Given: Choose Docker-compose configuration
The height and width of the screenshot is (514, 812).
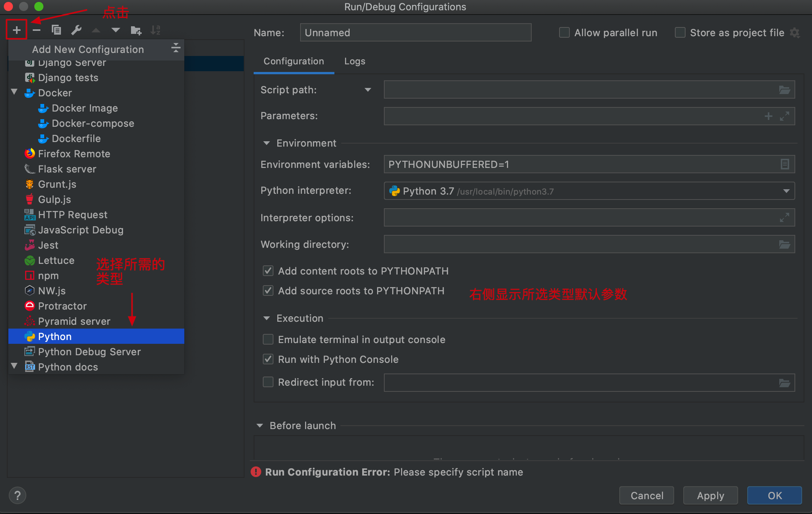Looking at the screenshot, I should pos(96,123).
